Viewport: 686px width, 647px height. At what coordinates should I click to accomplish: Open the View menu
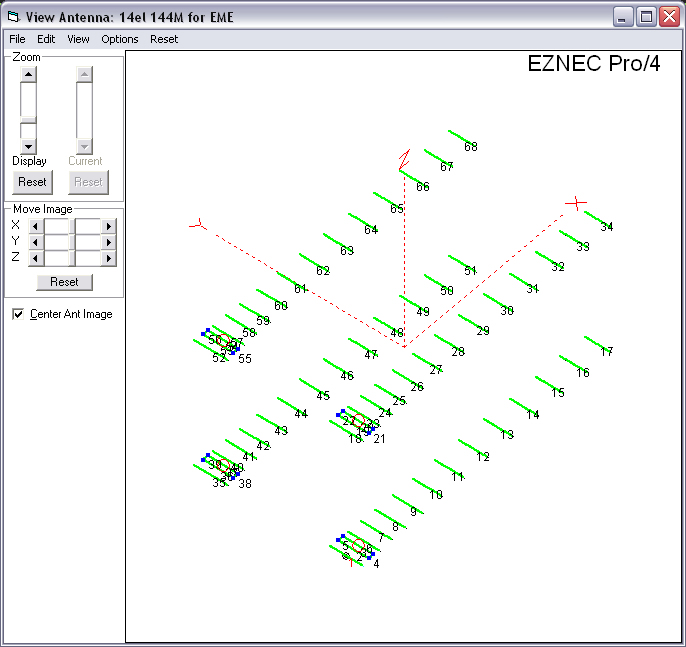coord(78,39)
